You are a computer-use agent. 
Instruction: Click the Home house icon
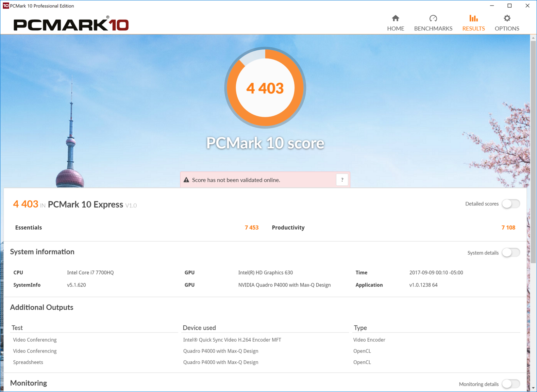pos(395,18)
